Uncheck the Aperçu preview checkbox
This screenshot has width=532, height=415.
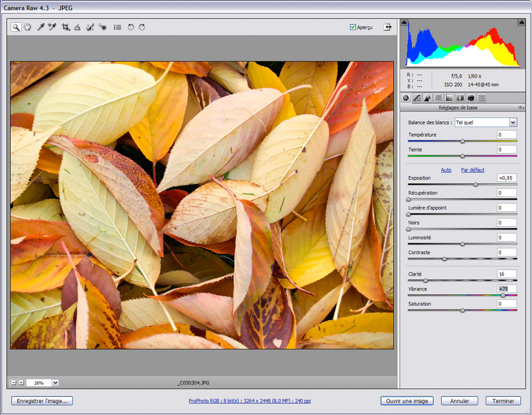pos(353,27)
